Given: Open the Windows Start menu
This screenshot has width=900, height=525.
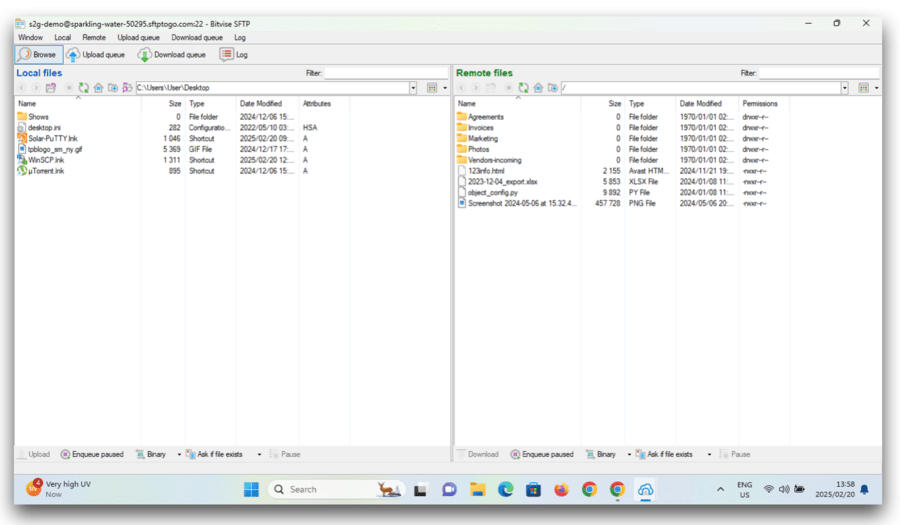Looking at the screenshot, I should click(251, 489).
